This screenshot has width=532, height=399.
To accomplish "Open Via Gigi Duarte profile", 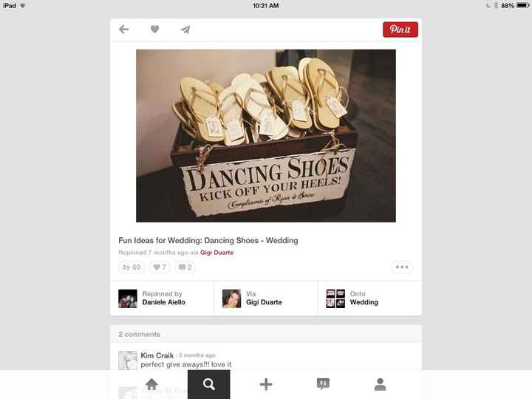I will tap(265, 298).
